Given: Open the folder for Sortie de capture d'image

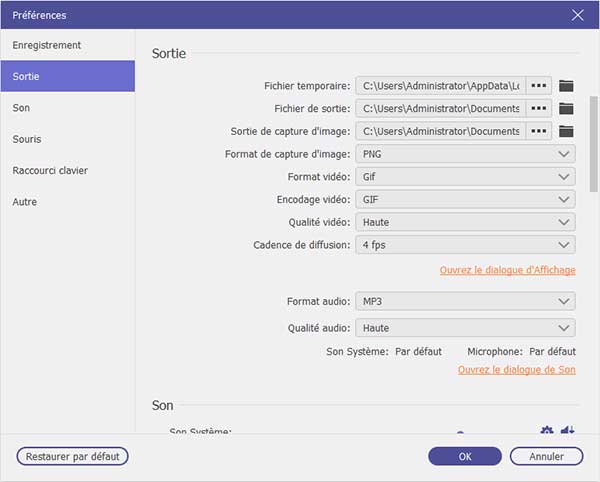Looking at the screenshot, I should click(x=567, y=131).
